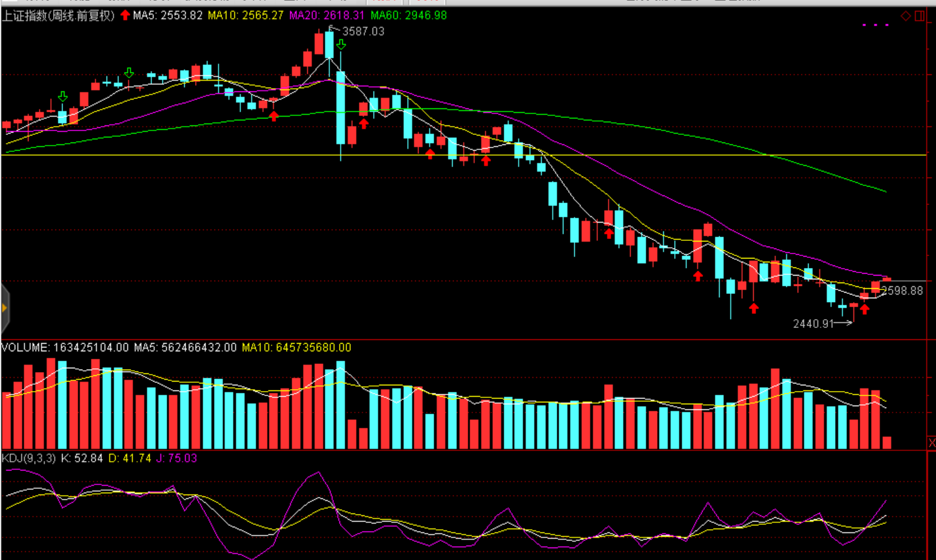The image size is (936, 560).
Task: Click the red diamond icon at top right
Action: [906, 16]
